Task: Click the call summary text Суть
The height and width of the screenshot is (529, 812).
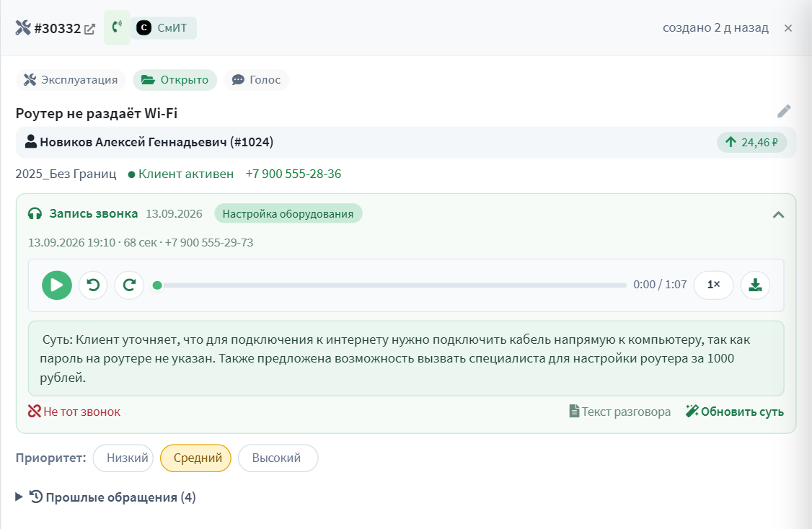Action: click(x=406, y=359)
